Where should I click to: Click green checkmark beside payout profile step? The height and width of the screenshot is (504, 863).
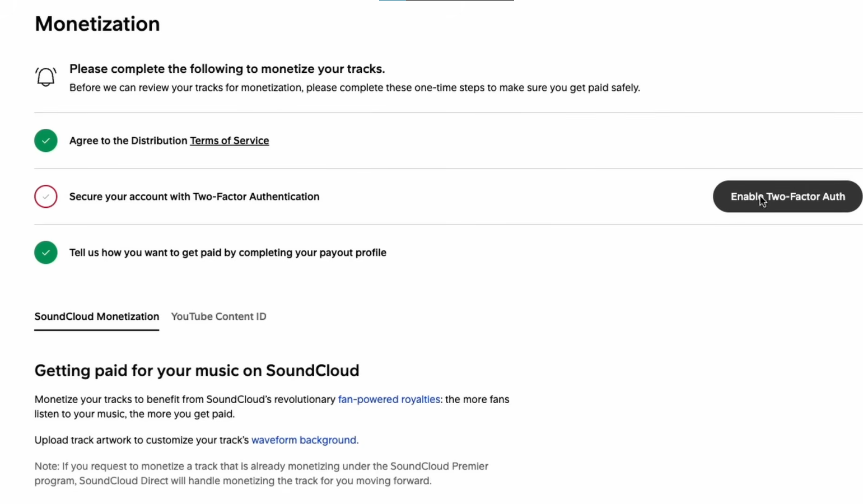click(46, 253)
